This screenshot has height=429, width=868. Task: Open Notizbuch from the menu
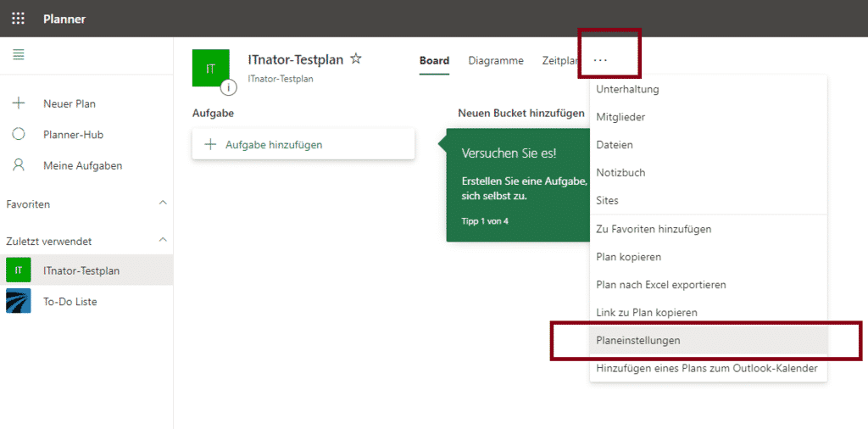[x=709, y=173]
